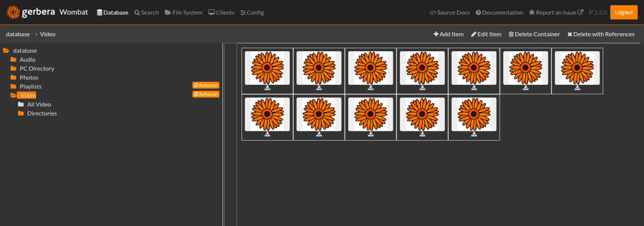The width and height of the screenshot is (644, 226).
Task: Click the Photos folder icon
Action: coord(14,78)
